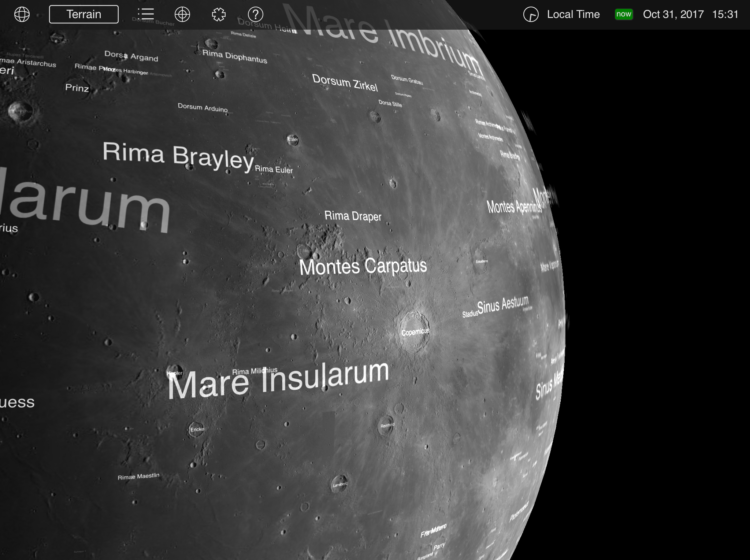Click the Terrain mode button
The height and width of the screenshot is (560, 750).
coord(84,14)
